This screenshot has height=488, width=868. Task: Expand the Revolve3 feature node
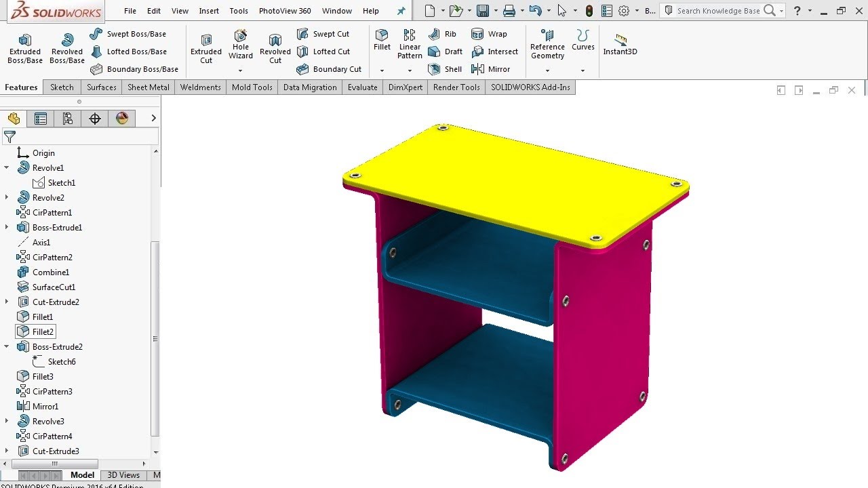point(7,422)
